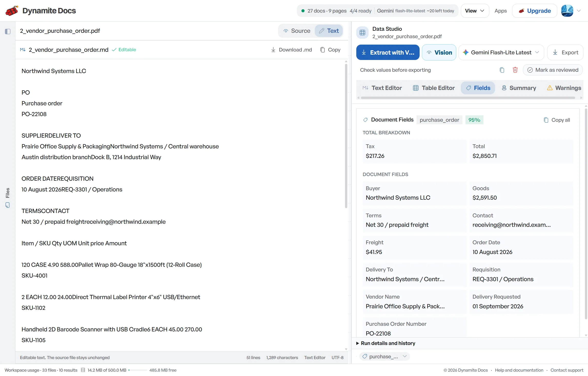This screenshot has width=588, height=376.
Task: Click the Buyer Northwind Systems LLC field
Action: tap(414, 193)
